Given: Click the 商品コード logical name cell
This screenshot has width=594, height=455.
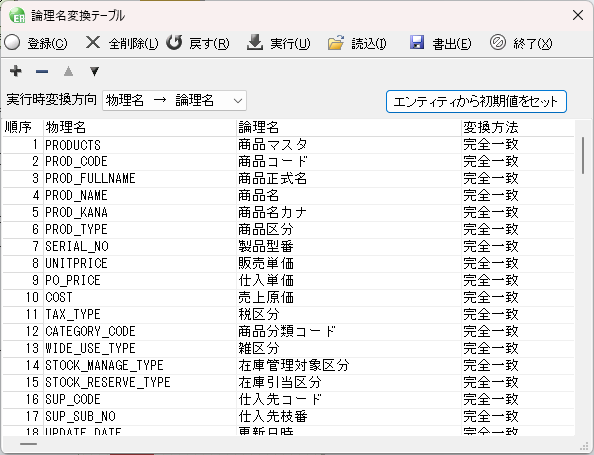Looking at the screenshot, I should (x=349, y=162).
